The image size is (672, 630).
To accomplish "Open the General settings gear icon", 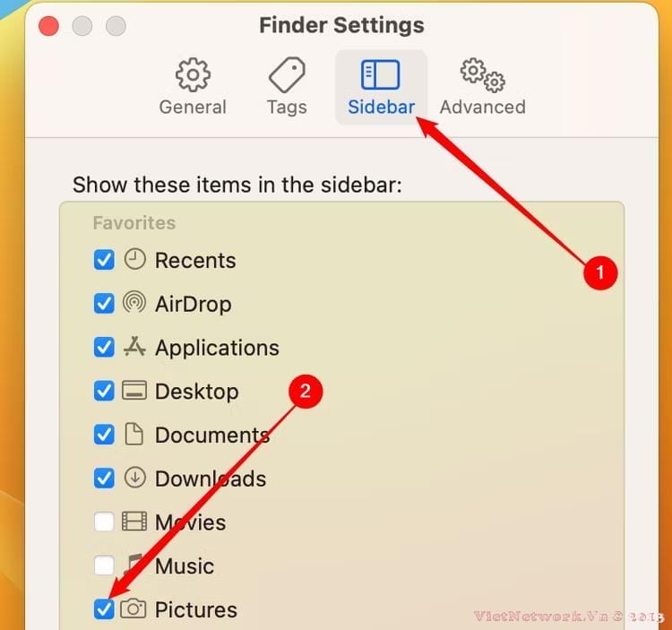I will (x=193, y=75).
